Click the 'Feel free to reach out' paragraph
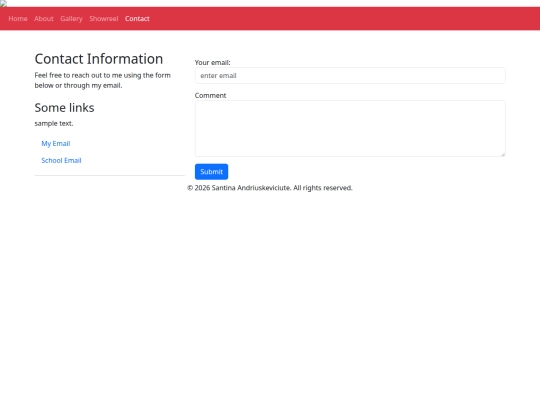Image resolution: width=540 pixels, height=405 pixels. (x=103, y=80)
